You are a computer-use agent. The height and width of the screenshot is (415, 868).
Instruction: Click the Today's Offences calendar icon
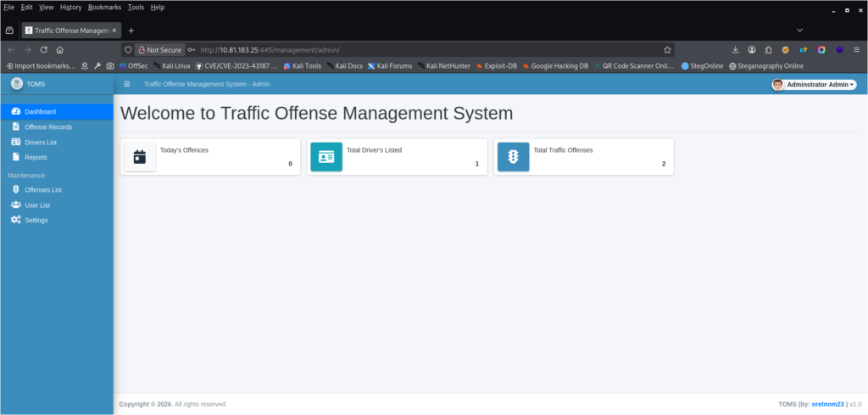[x=140, y=157]
